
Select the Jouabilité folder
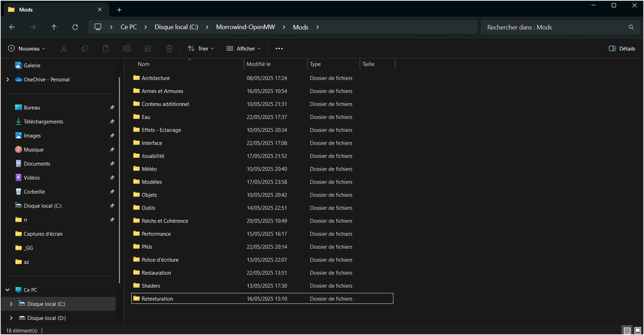[x=262, y=156]
